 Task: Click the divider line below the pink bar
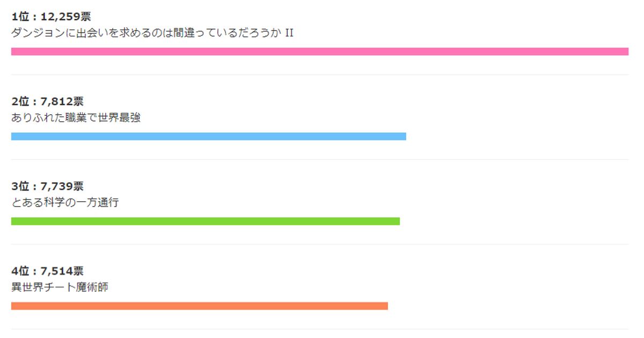[319, 75]
